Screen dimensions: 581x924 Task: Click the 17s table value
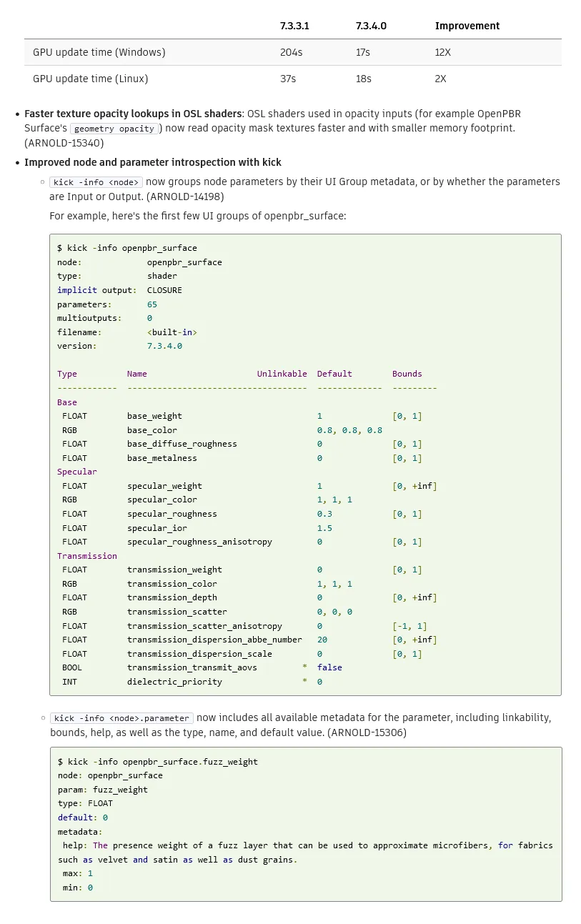coord(363,52)
